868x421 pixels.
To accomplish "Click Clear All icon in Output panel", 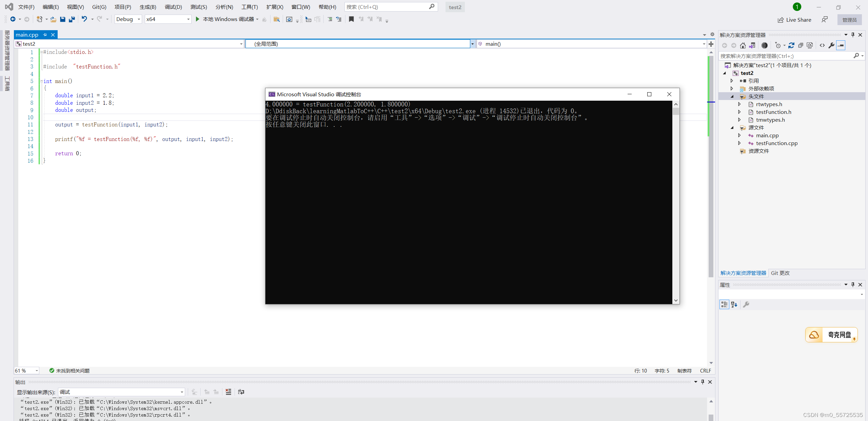I will point(228,392).
